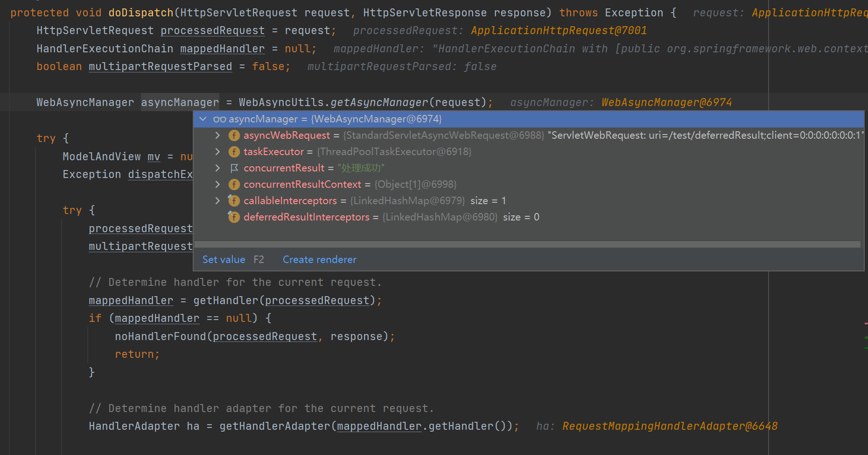
Task: Select the deferredResultInterceptors row label
Action: [307, 217]
